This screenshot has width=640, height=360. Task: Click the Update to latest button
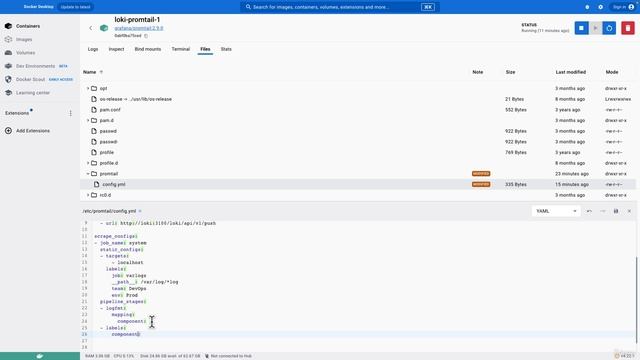76,7
